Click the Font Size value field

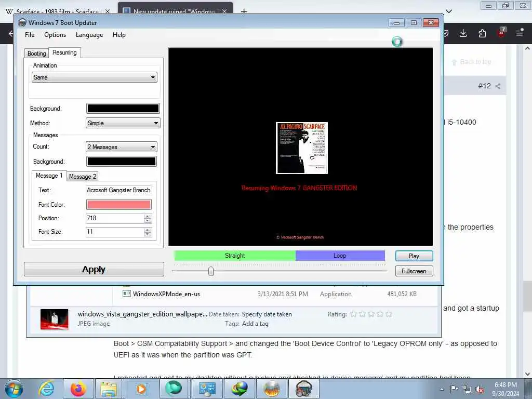point(115,232)
